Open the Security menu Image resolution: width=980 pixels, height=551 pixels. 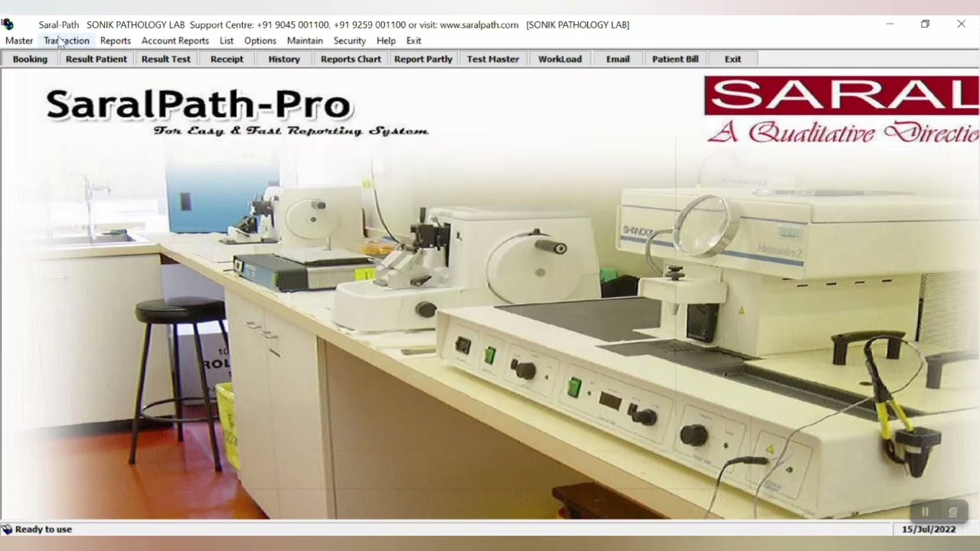350,41
